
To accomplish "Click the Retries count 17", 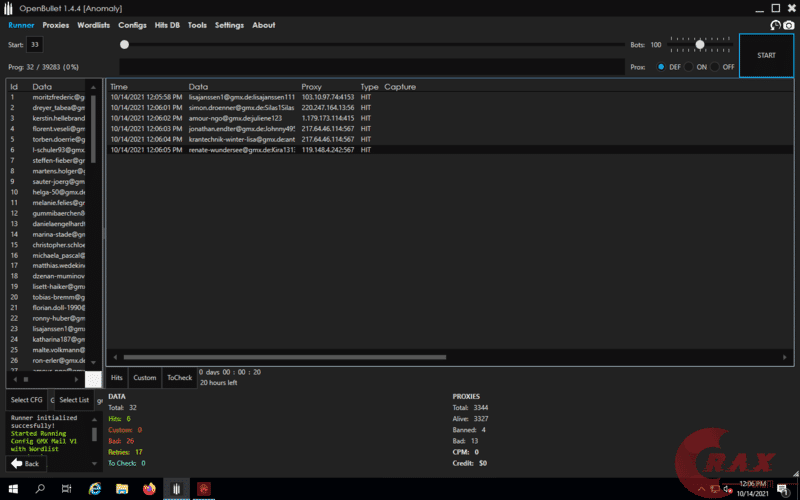I will 139,452.
